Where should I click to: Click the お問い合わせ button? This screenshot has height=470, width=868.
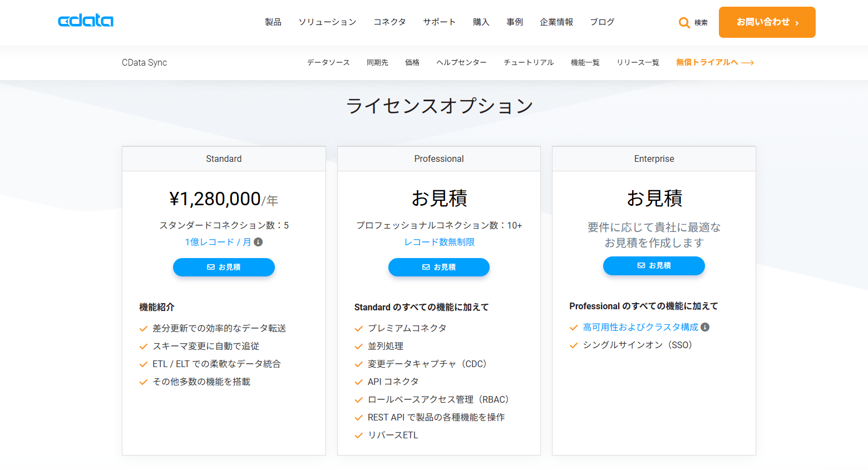pos(767,22)
